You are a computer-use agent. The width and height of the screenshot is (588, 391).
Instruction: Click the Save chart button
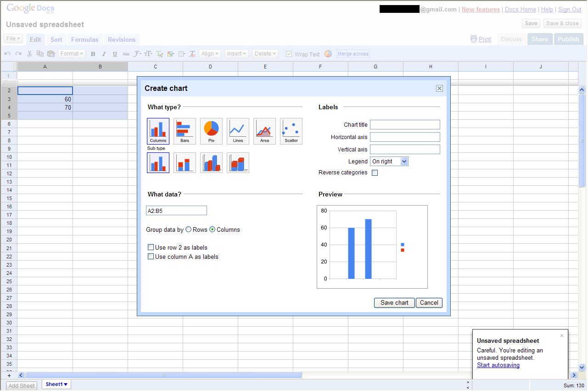click(x=394, y=302)
